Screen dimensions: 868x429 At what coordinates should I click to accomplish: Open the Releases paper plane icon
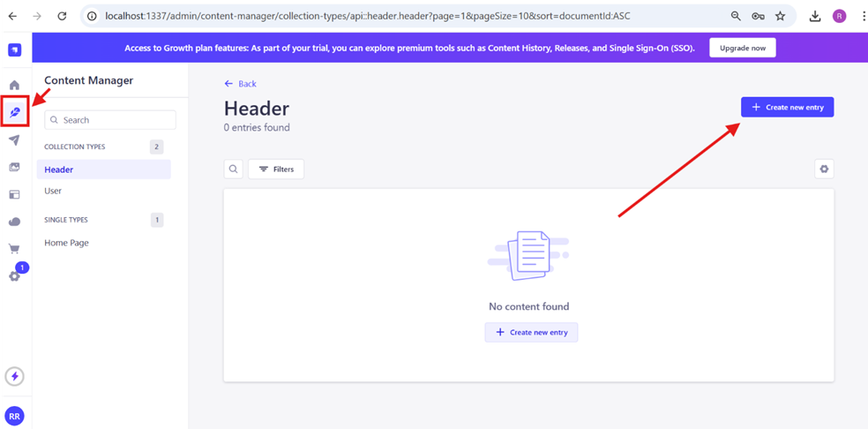(15, 140)
